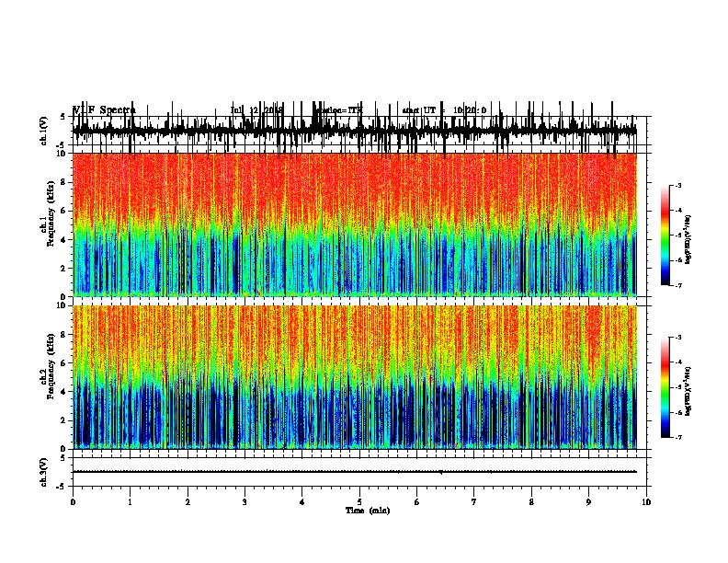Screen dimensions: 728x563
Task: Click the ch.1 color bar log(PSD) label
Action: pos(688,239)
